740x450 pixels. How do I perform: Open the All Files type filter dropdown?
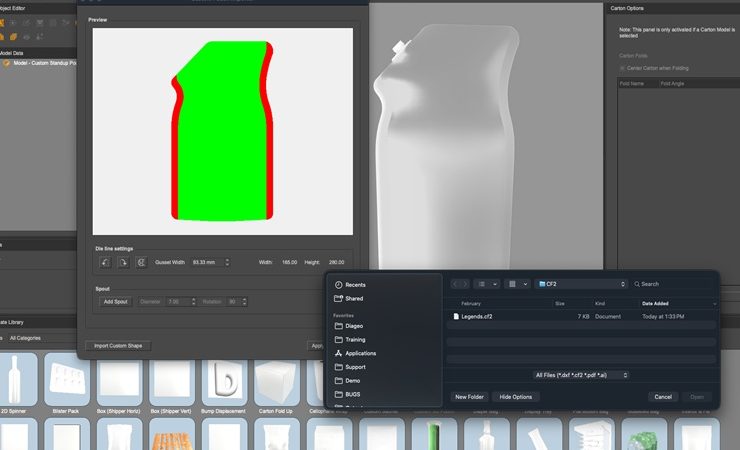point(582,375)
